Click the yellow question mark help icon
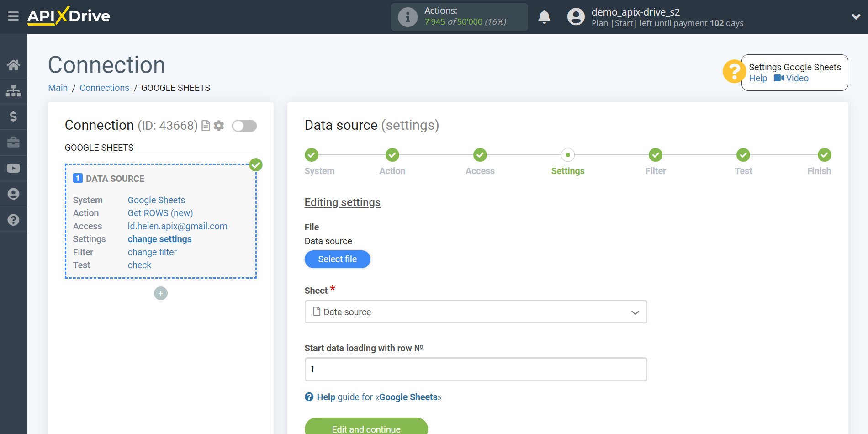868x434 pixels. [x=734, y=71]
